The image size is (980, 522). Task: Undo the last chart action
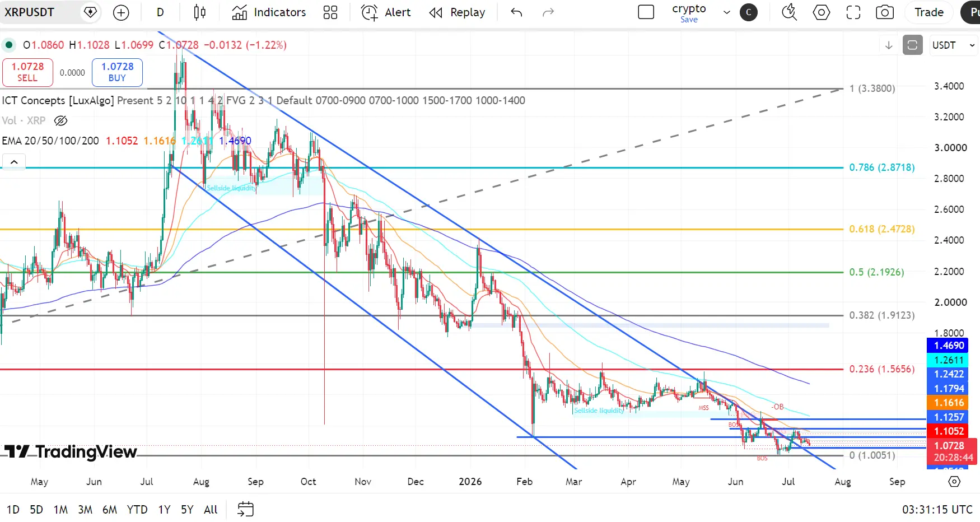point(516,12)
